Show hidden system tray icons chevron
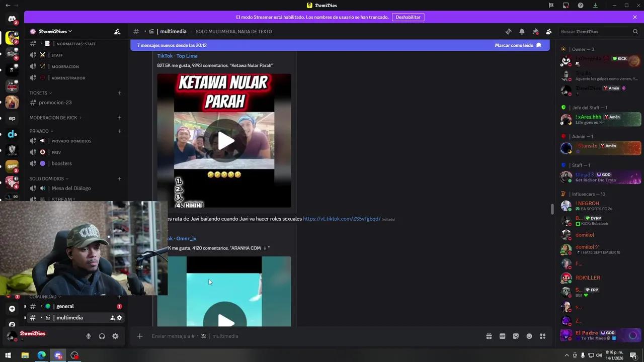The width and height of the screenshot is (644, 362). (x=567, y=355)
